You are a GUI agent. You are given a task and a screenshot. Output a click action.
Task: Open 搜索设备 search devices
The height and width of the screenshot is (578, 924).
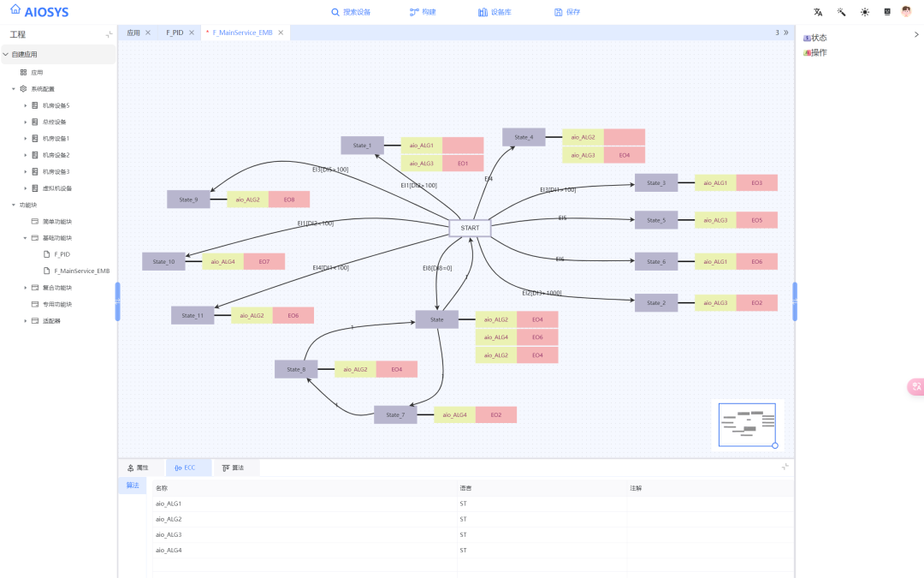click(x=351, y=12)
